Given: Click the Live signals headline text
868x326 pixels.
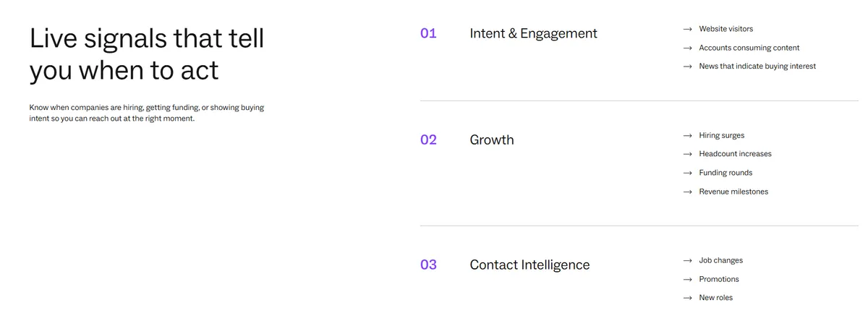Looking at the screenshot, I should [147, 54].
